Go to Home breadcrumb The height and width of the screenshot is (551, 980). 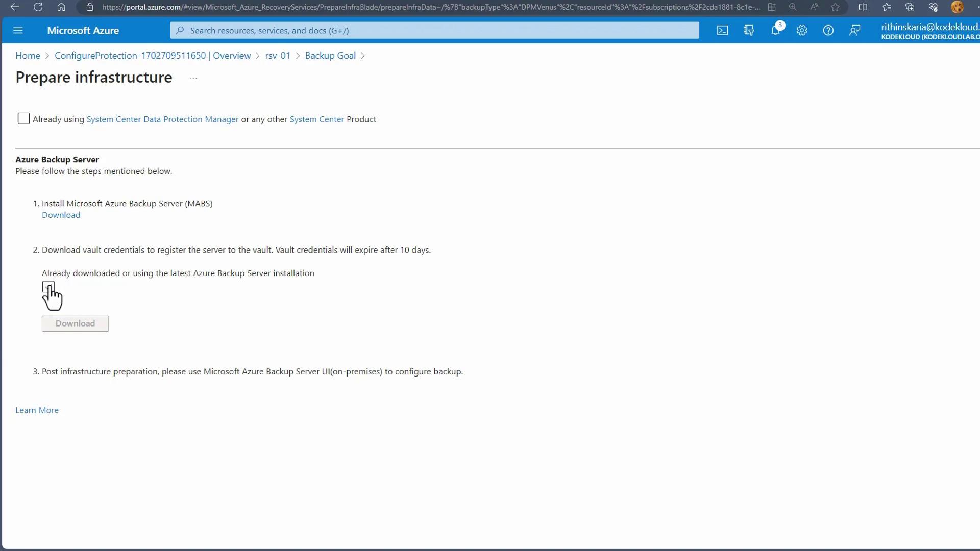point(28,56)
